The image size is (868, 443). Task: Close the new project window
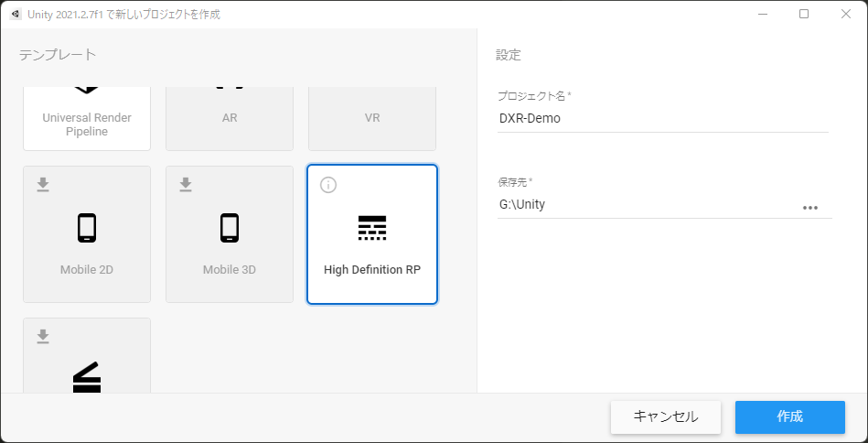tap(846, 15)
